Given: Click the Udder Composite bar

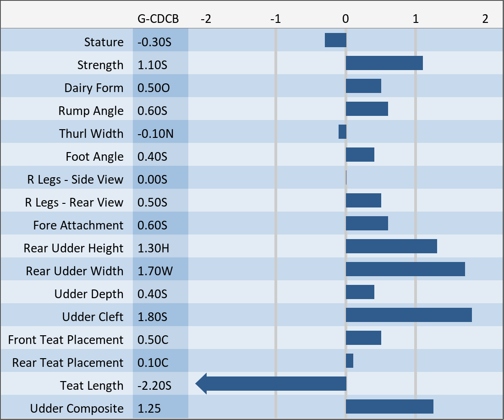Looking at the screenshot, I should (389, 407).
